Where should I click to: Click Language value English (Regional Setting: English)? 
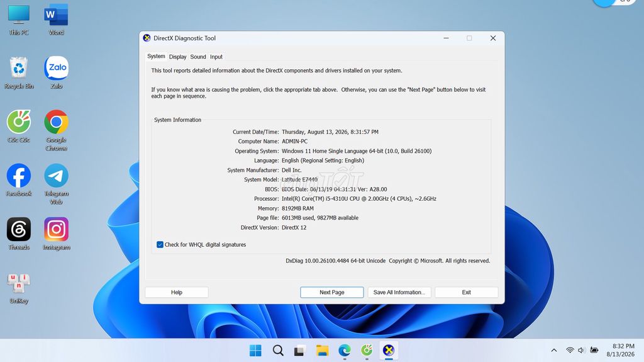323,161
